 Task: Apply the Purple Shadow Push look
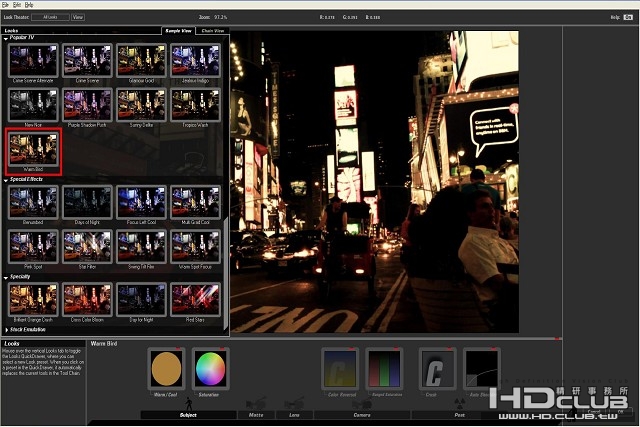(87, 105)
